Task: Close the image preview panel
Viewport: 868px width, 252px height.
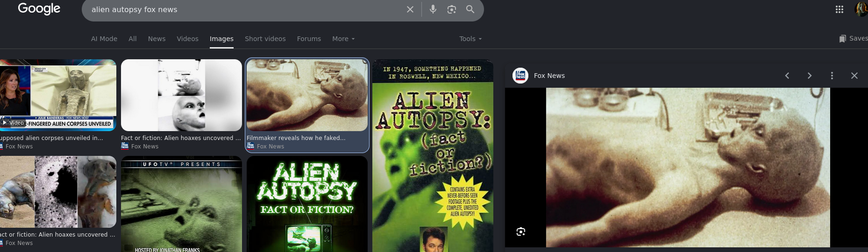Action: (854, 76)
